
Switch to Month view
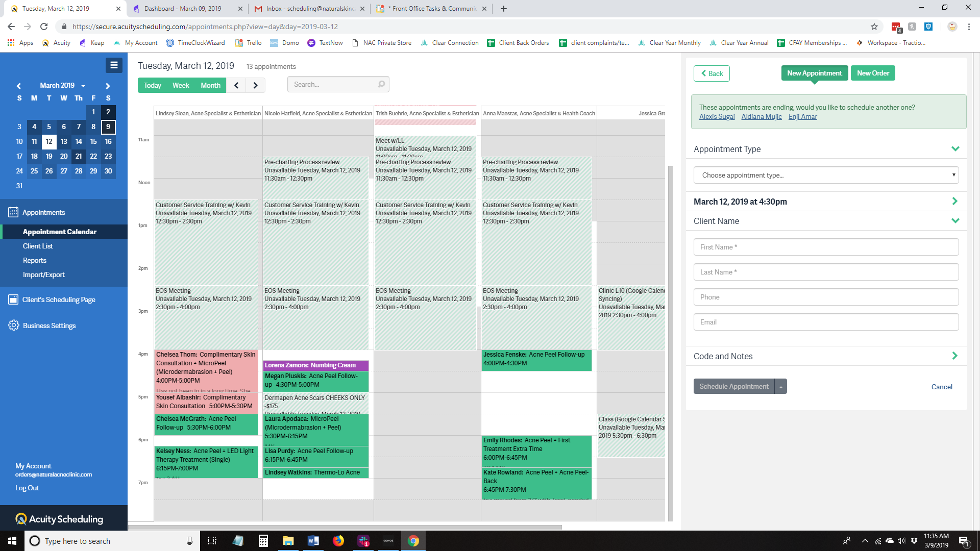[x=210, y=85]
